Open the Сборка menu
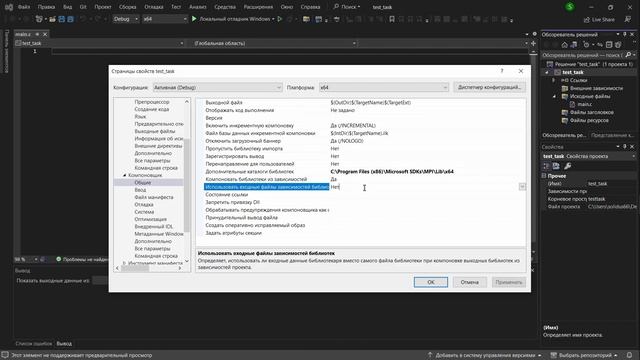The height and width of the screenshot is (360, 640). click(128, 7)
